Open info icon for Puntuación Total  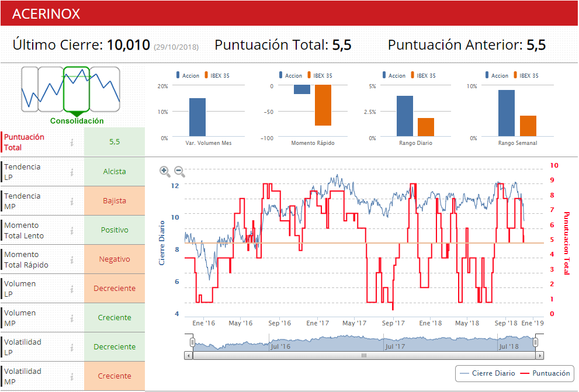point(72,142)
